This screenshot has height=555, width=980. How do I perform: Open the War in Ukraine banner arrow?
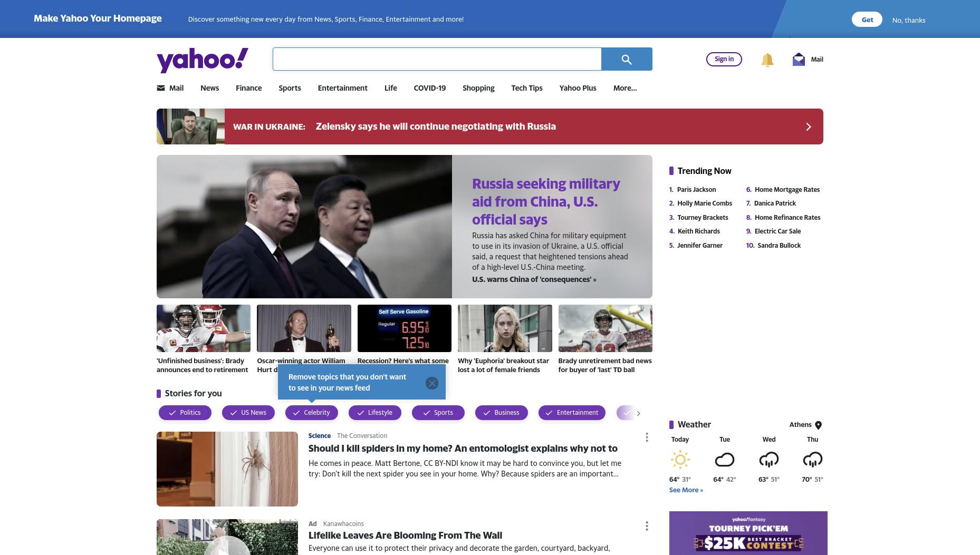coord(808,126)
